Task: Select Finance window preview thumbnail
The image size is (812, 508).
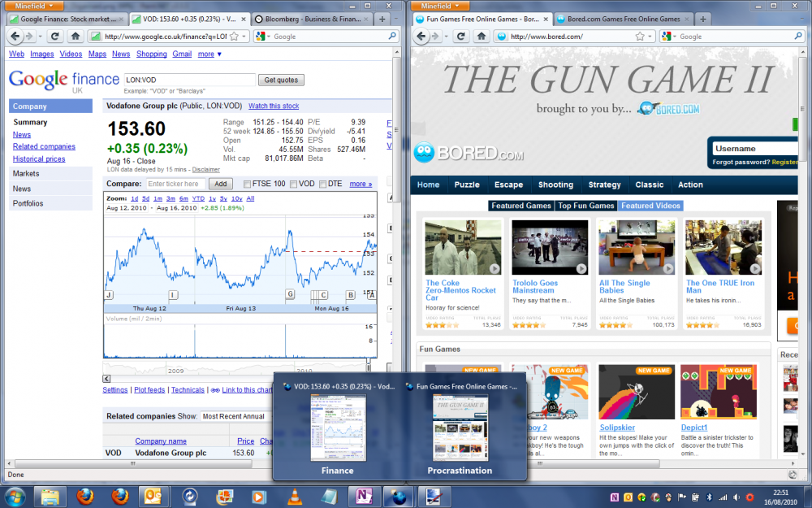Action: [338, 428]
